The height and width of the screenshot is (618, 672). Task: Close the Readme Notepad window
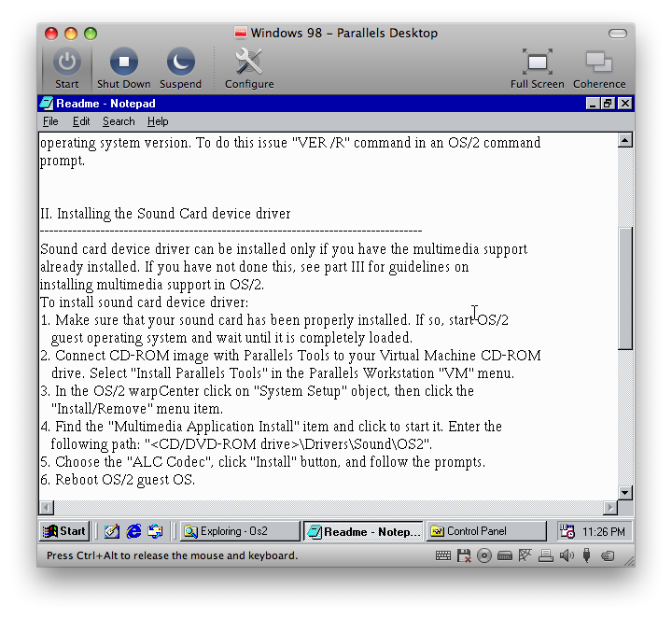[x=625, y=104]
